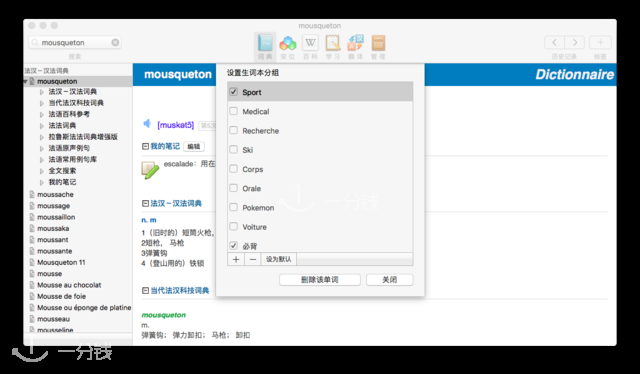Expand 法法词典 in the sidebar tree
The image size is (640, 374).
click(42, 126)
